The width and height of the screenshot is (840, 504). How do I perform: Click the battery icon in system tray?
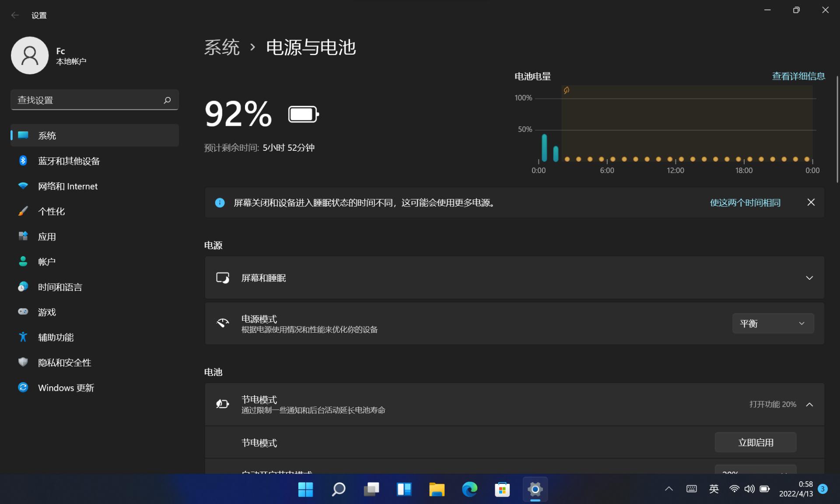[765, 490]
